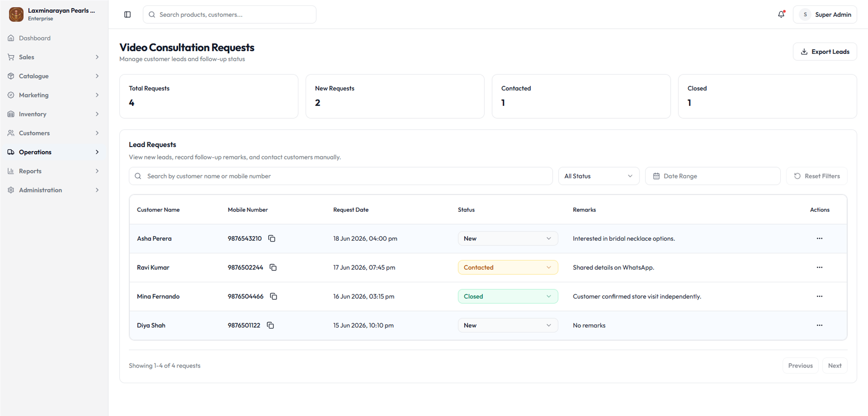
Task: Select the Contacted summary card
Action: pos(581,96)
